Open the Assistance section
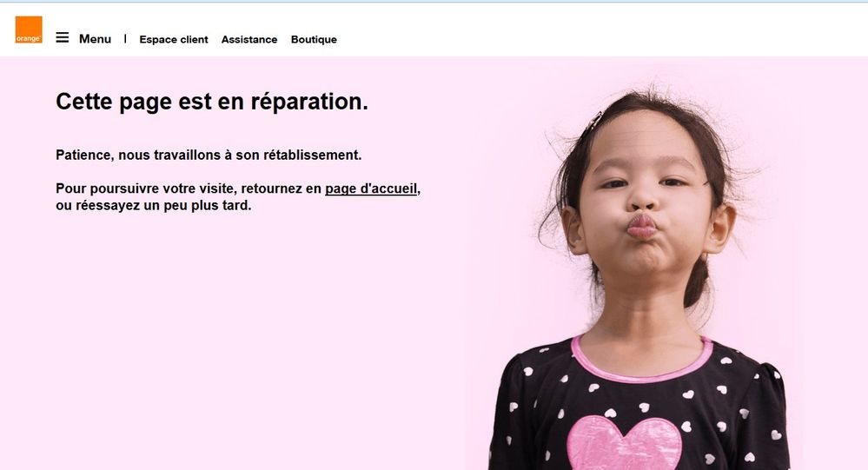Image resolution: width=868 pixels, height=470 pixels. [249, 39]
